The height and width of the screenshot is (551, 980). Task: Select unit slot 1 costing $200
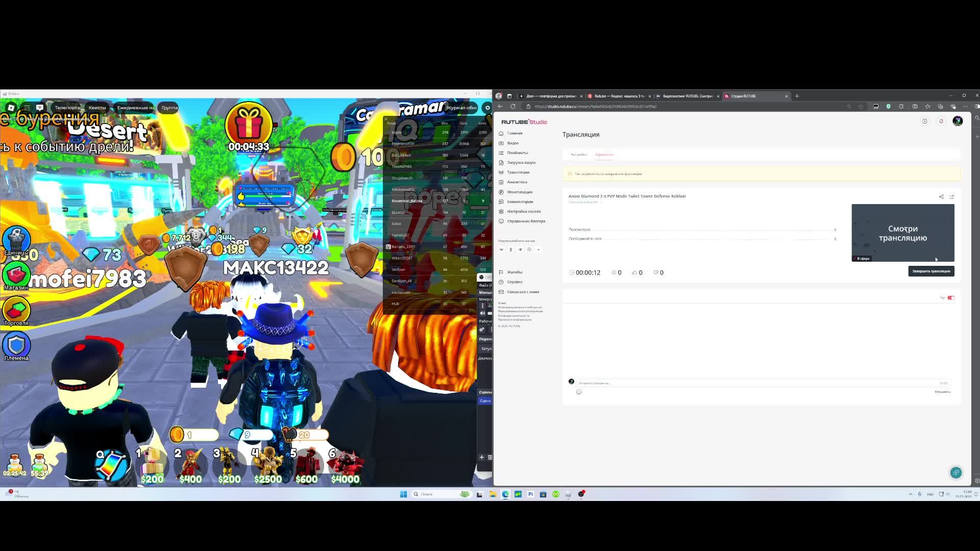click(152, 465)
